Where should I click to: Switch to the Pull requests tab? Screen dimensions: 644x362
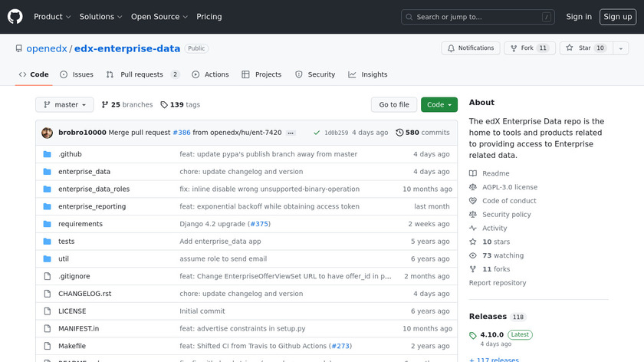(142, 74)
